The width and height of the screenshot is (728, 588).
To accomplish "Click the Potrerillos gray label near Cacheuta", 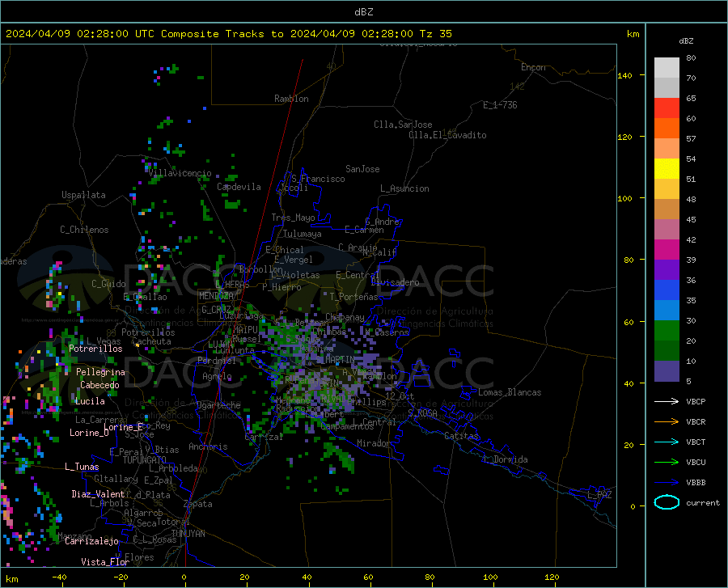I will click(148, 332).
